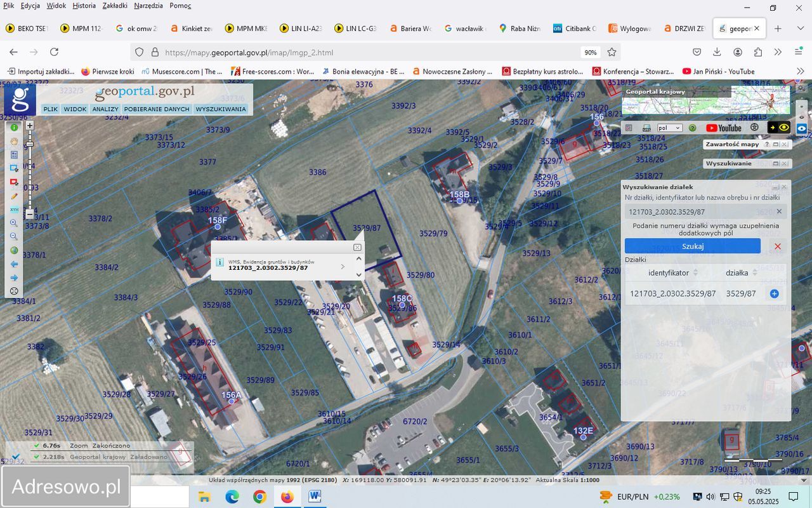Pick the pencil drawing tool

tap(14, 196)
